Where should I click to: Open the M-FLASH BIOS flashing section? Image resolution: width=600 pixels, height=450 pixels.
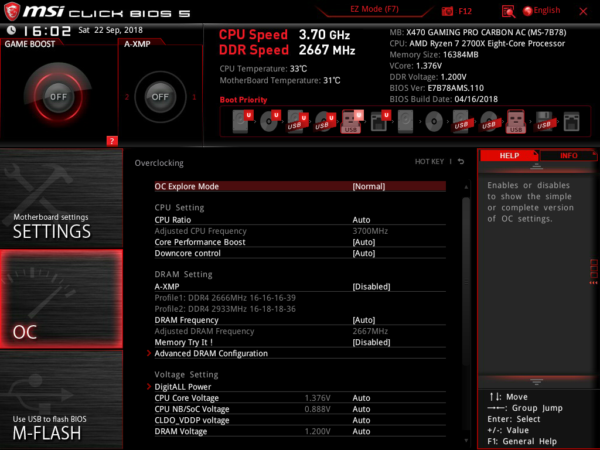[x=61, y=399]
